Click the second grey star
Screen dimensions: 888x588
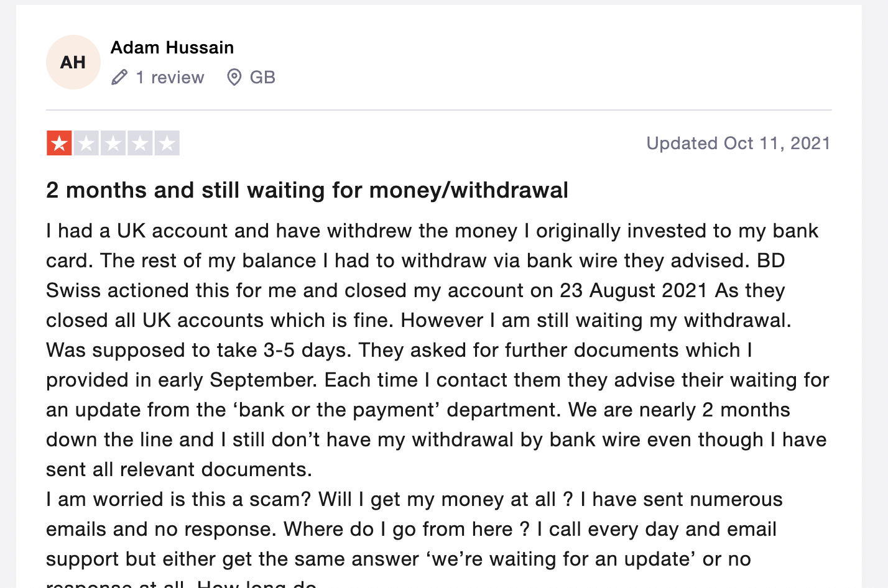pyautogui.click(x=86, y=143)
